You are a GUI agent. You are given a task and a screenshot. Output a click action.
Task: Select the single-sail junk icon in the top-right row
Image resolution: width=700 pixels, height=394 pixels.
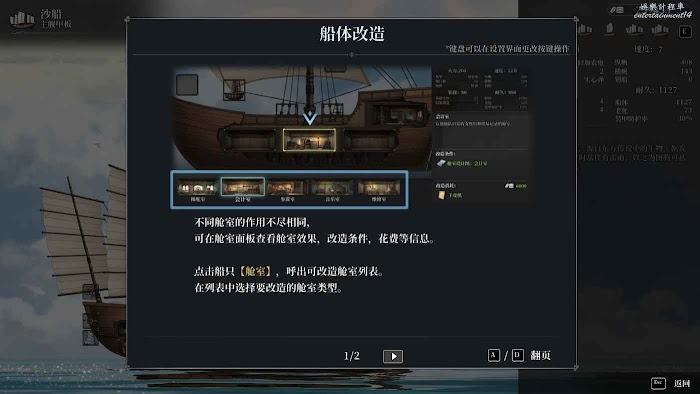tap(609, 29)
